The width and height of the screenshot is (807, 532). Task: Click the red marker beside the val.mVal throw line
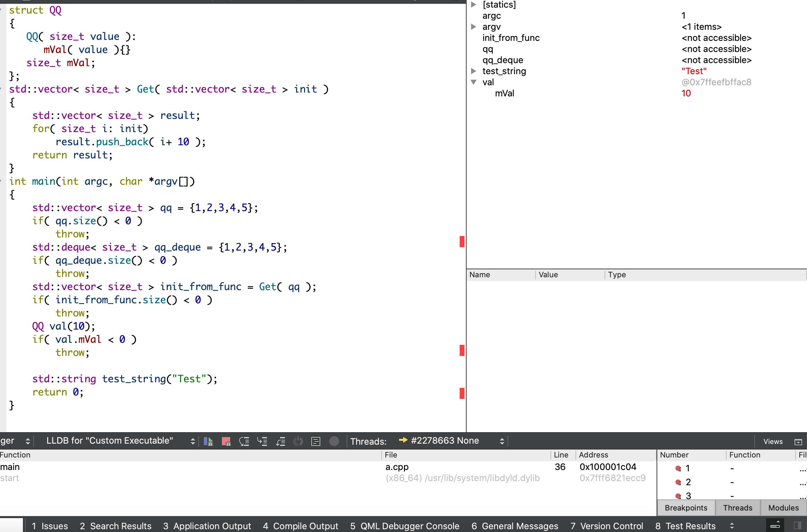tap(462, 350)
